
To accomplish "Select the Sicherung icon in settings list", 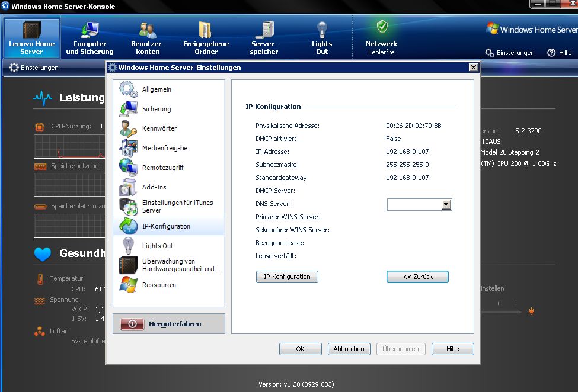I will point(128,109).
